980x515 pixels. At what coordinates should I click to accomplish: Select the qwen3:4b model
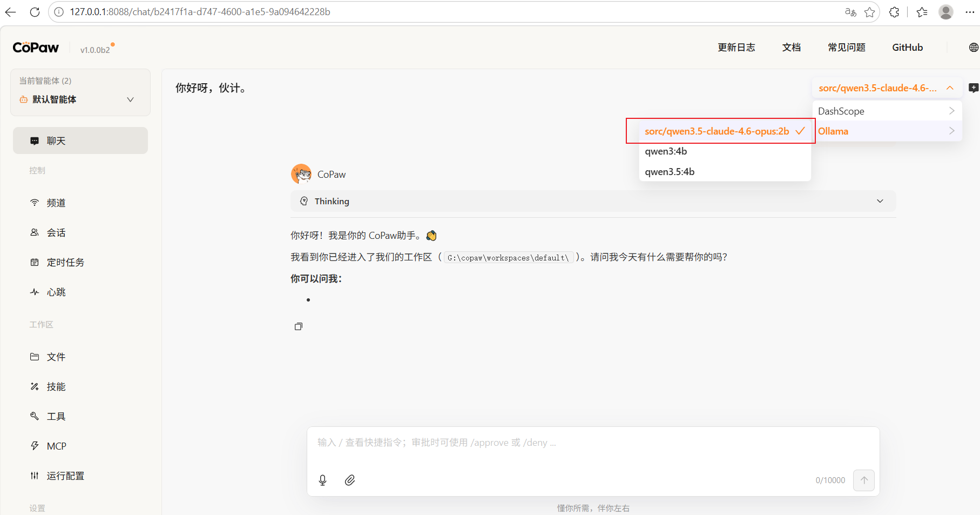pos(725,151)
